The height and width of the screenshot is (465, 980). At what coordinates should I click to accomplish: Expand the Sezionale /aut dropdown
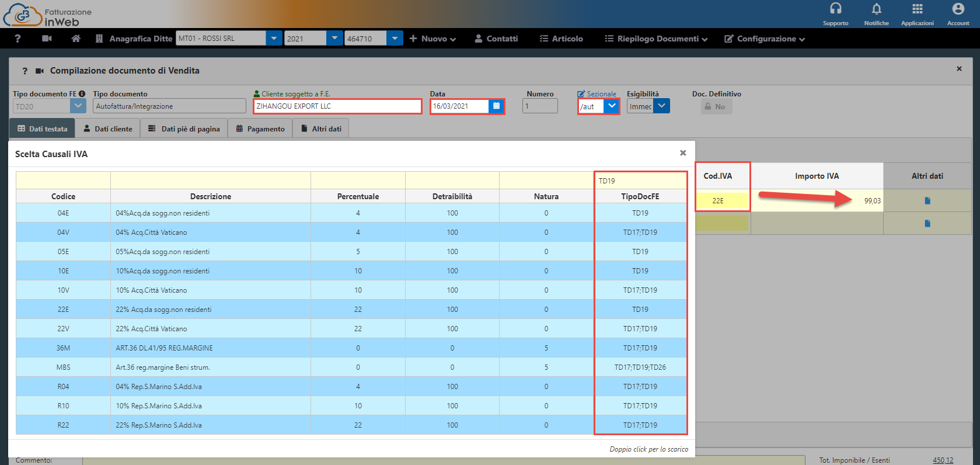tap(611, 106)
